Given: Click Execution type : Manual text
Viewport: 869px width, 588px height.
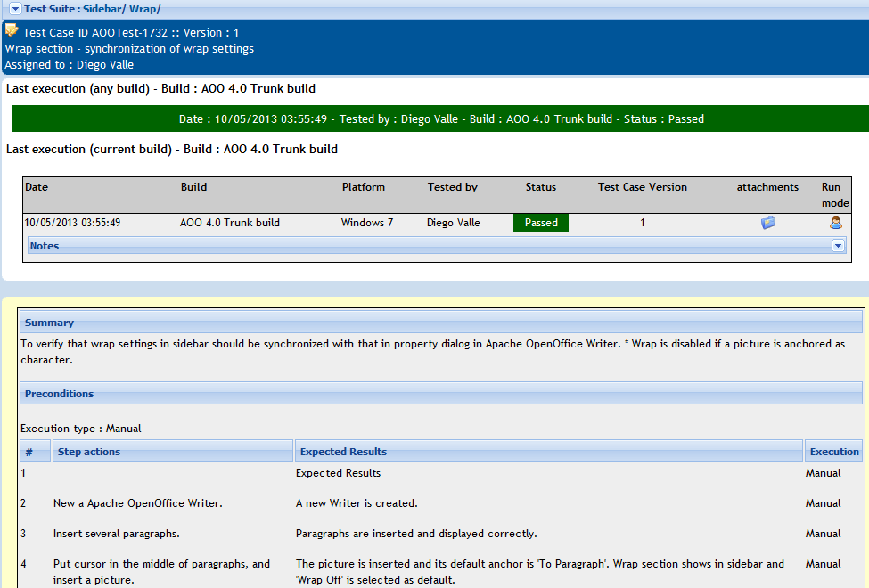Looking at the screenshot, I should [x=81, y=429].
